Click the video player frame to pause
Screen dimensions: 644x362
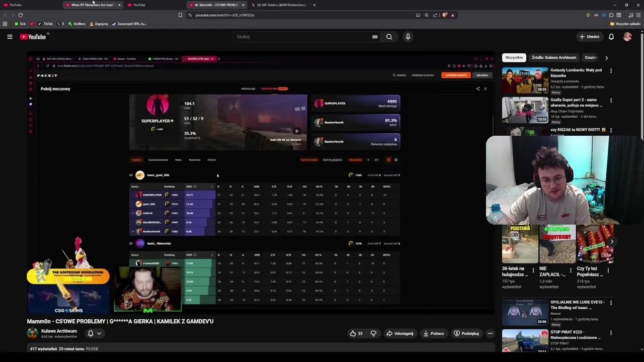coord(261,183)
